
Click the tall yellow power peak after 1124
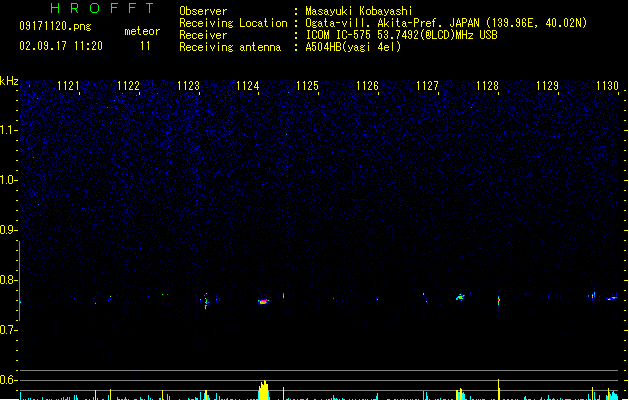pyautogui.click(x=263, y=390)
